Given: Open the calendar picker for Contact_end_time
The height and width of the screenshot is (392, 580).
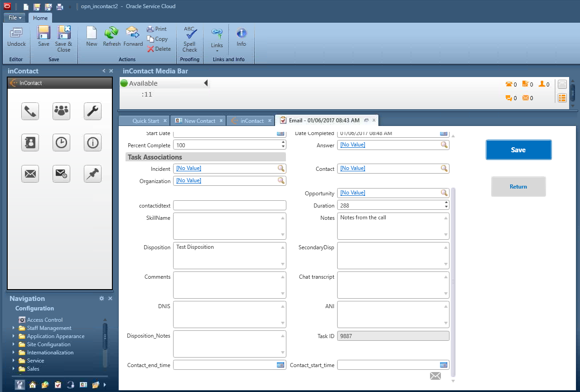Looking at the screenshot, I should (x=280, y=365).
